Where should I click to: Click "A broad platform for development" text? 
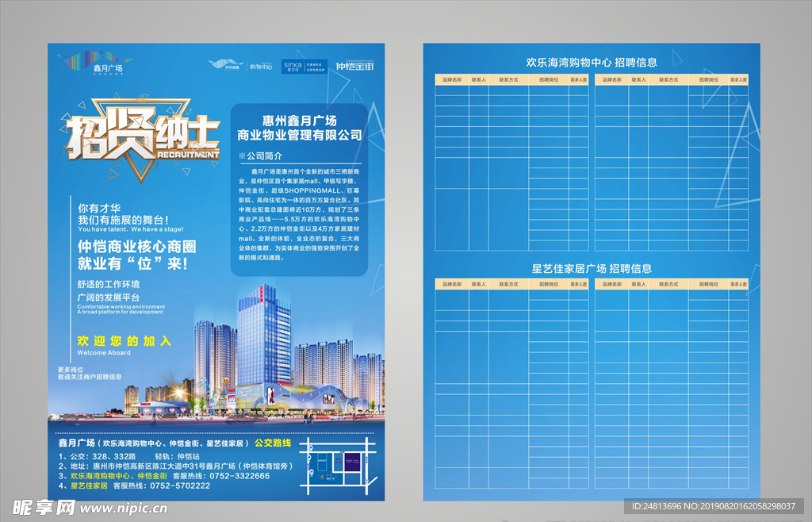click(x=121, y=312)
